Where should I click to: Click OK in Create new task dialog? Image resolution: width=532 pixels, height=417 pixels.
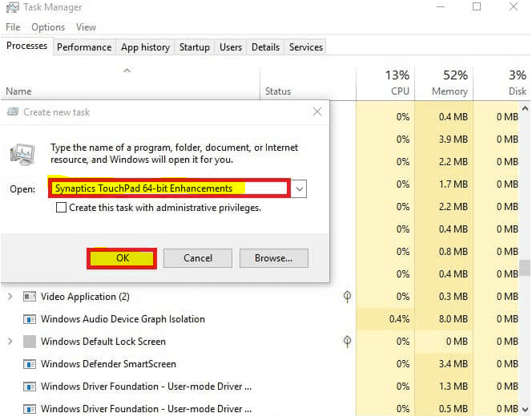[x=122, y=258]
